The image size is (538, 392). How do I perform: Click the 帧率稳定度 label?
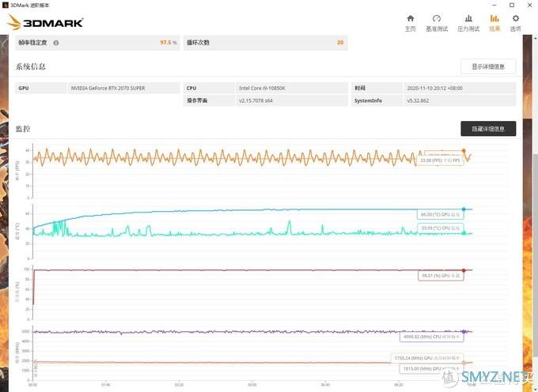pos(32,43)
